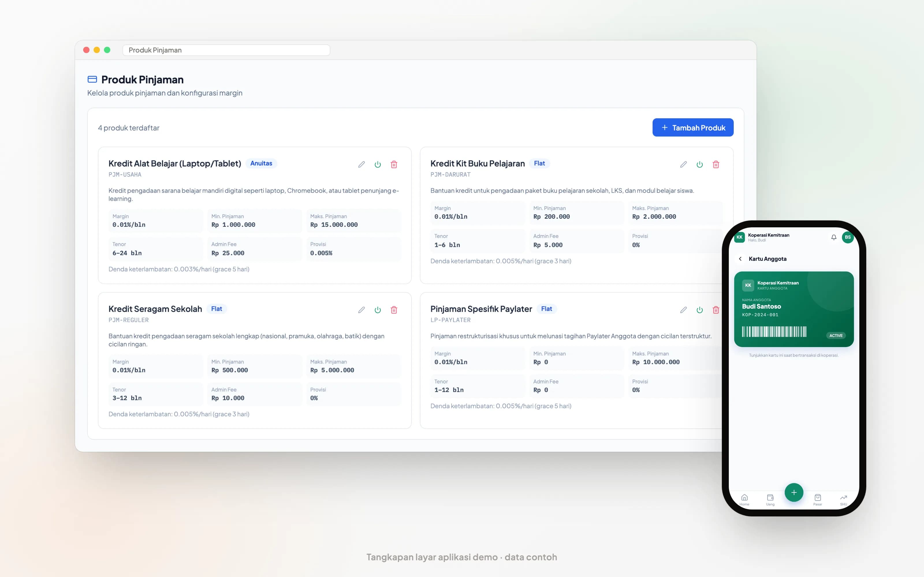This screenshot has height=577, width=924.
Task: Click the Tambah Produk button
Action: [693, 128]
